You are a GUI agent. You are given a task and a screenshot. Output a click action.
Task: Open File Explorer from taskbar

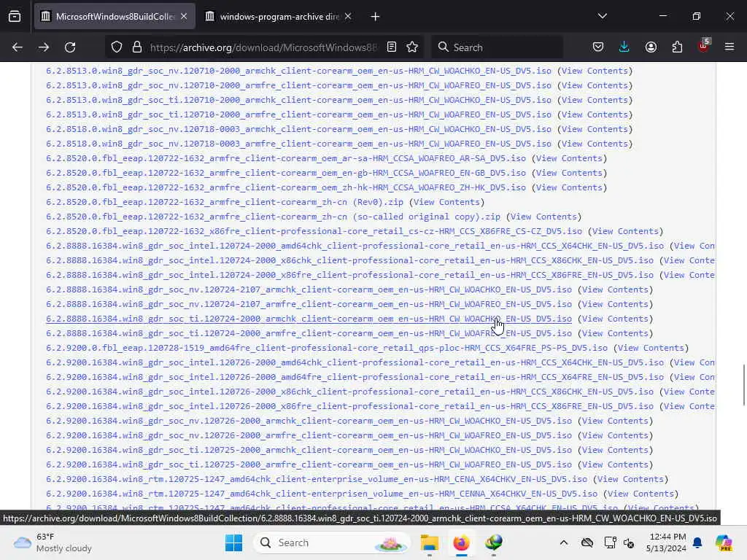tap(429, 542)
